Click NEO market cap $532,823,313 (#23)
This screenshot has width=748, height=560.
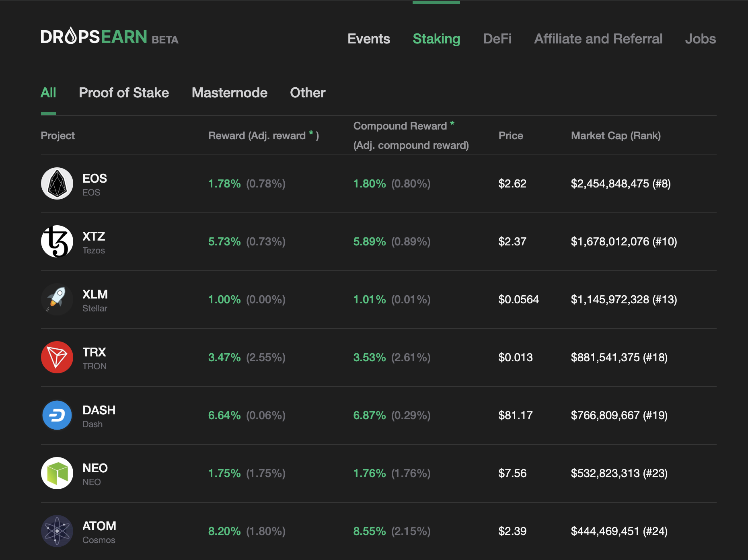coord(619,473)
